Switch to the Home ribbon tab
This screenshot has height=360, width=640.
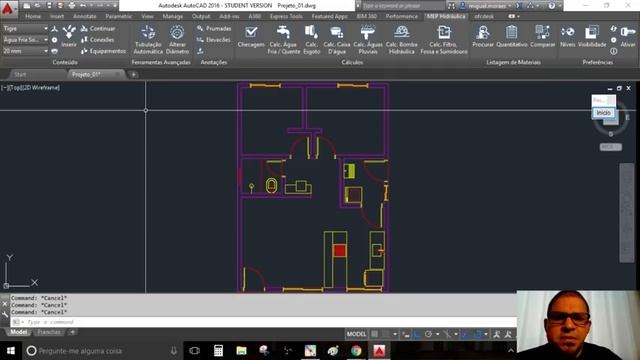pos(33,16)
